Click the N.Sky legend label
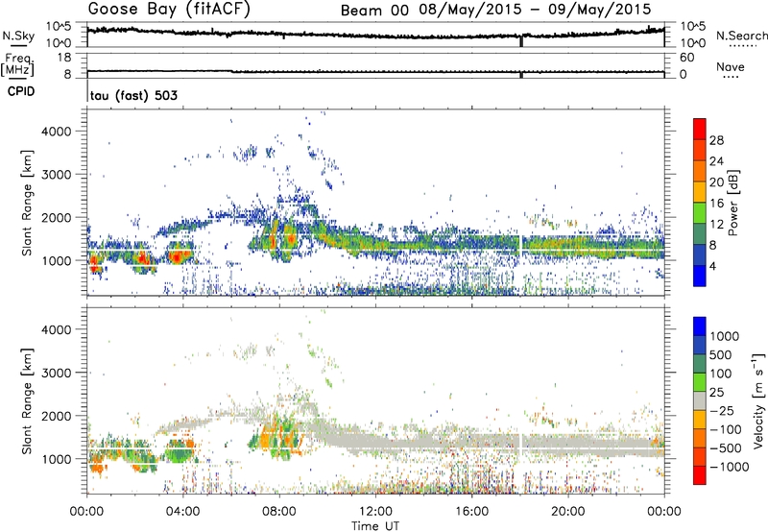The height and width of the screenshot is (532, 768). tap(18, 36)
